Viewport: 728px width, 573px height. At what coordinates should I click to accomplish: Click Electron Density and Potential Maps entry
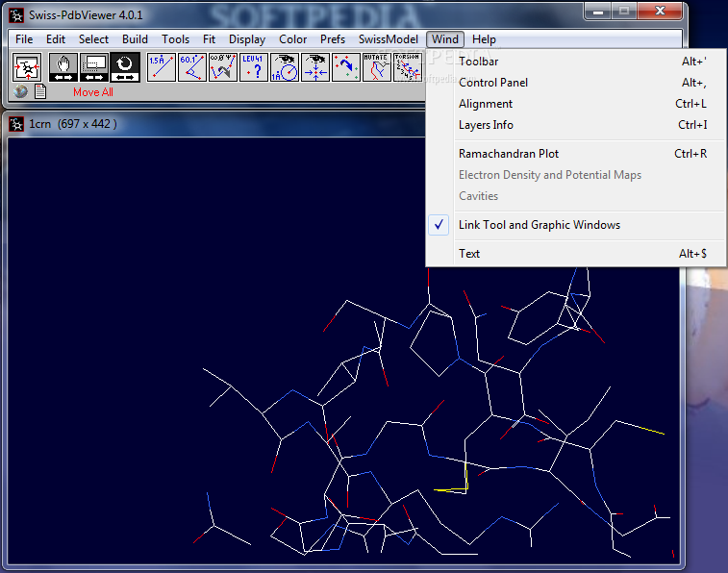click(x=576, y=175)
